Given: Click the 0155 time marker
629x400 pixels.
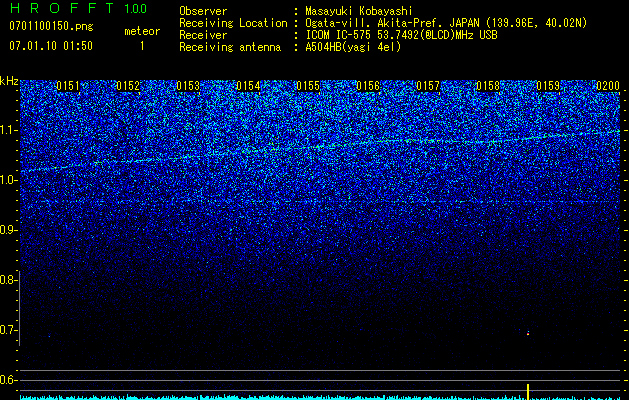Looking at the screenshot, I should tap(308, 86).
